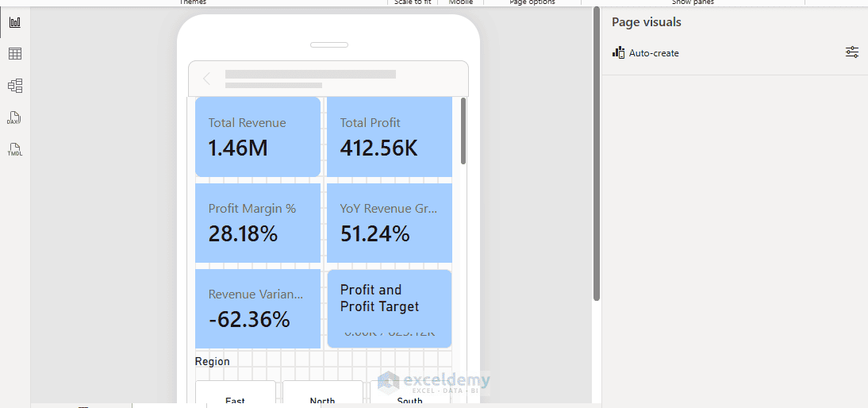Click the Region slicer title
868x408 pixels.
[213, 361]
